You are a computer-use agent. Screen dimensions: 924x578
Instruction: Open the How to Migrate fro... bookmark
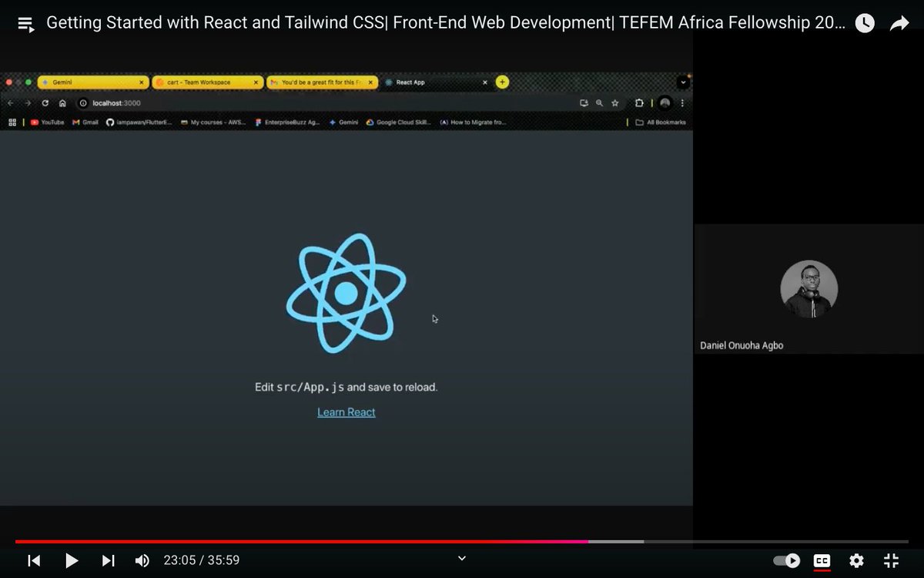(473, 122)
